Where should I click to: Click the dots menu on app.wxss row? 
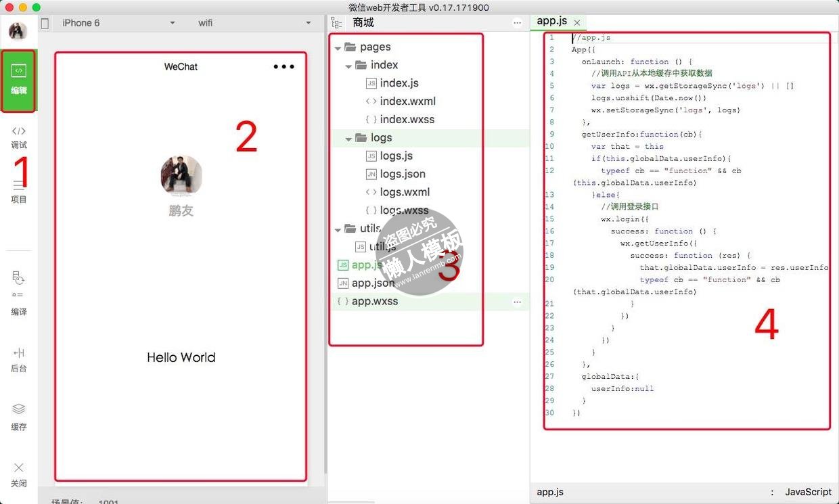(518, 302)
